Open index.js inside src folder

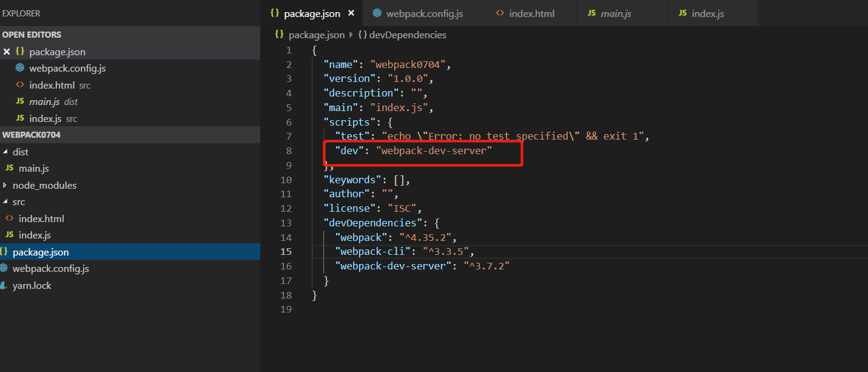tap(130, 235)
